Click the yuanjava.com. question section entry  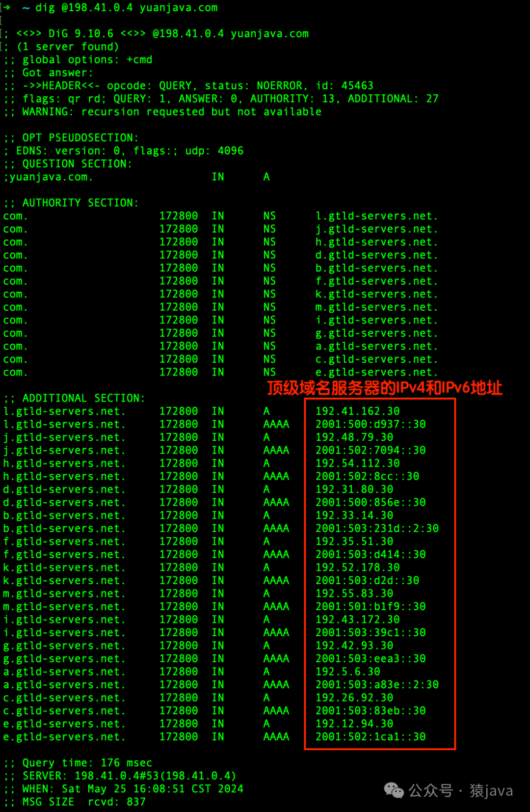(48, 177)
